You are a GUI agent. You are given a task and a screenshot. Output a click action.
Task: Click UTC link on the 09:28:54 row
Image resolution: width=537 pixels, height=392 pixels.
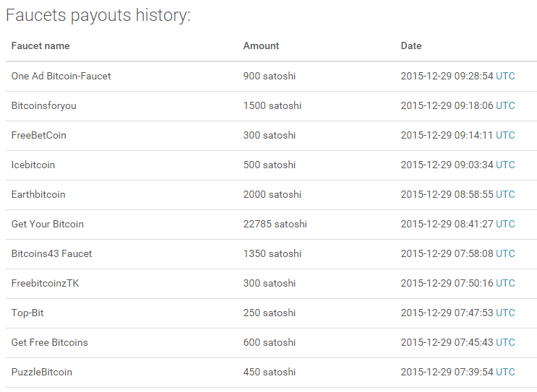[x=505, y=76]
